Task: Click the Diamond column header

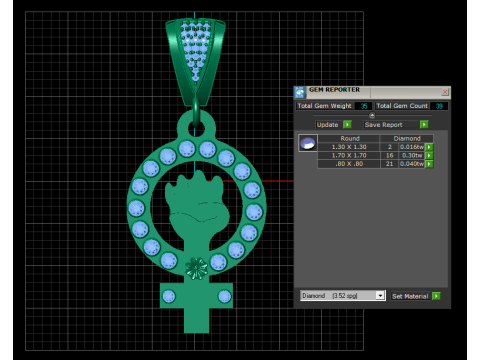Action: coord(407,138)
